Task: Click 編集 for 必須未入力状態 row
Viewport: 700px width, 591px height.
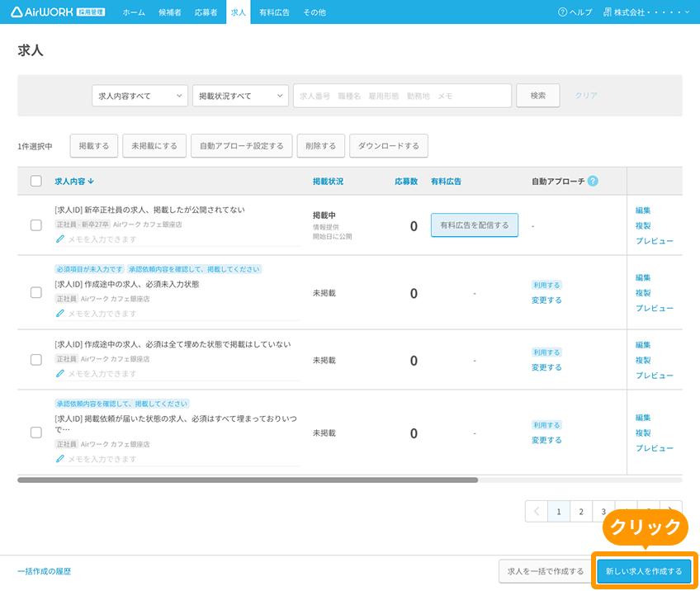Action: 643,277
